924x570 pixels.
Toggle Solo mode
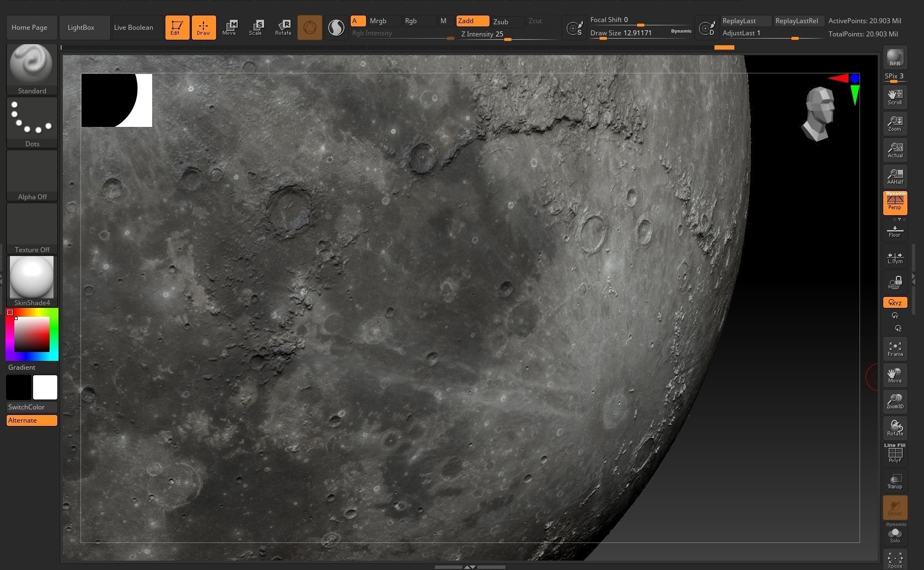coord(895,534)
